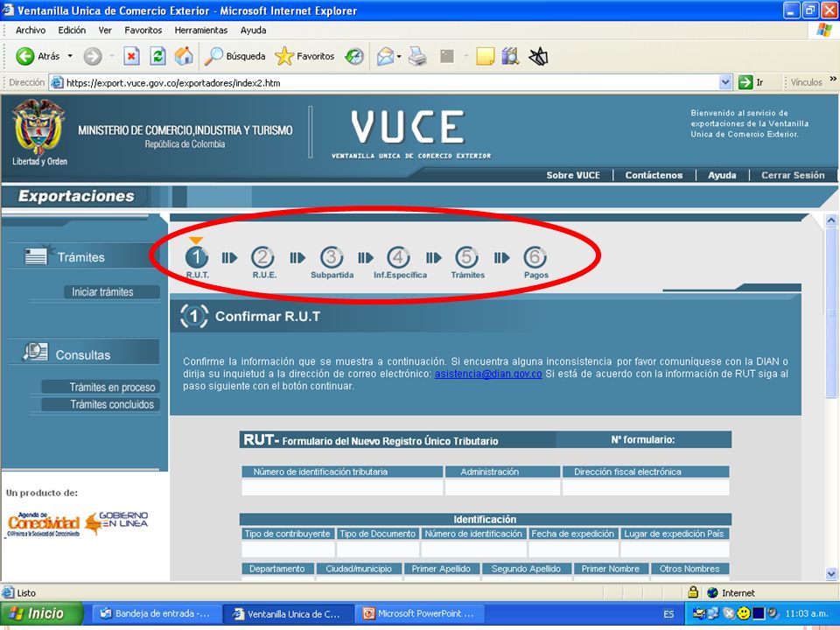This screenshot has height=630, width=840.
Task: Click the books research toolbar icon
Action: [x=510, y=56]
